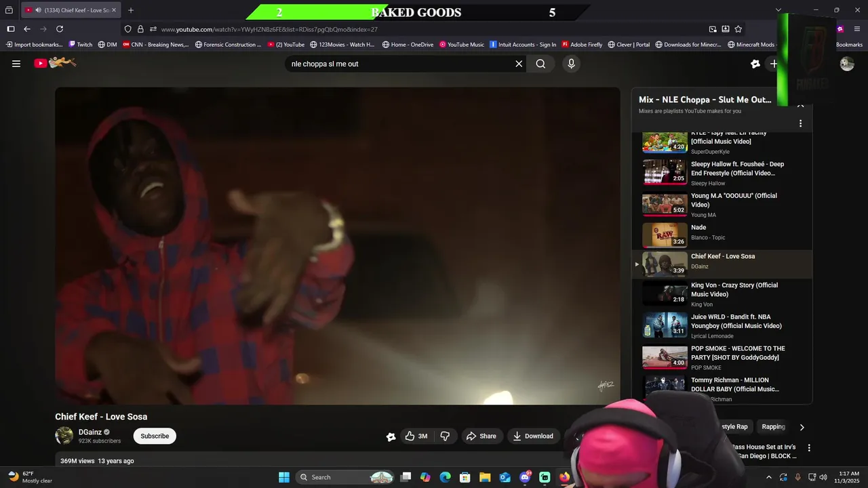Click the Download button
This screenshot has width=868, height=488.
[x=533, y=436]
